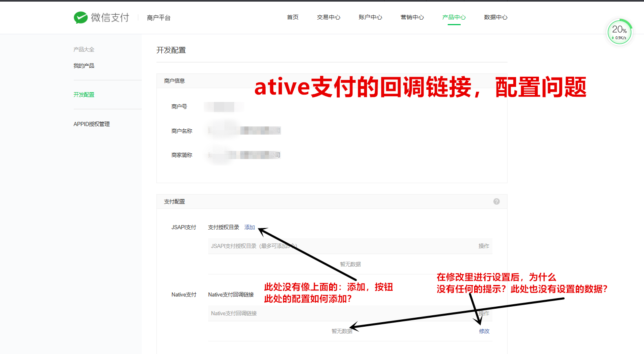The width and height of the screenshot is (644, 354).
Task: Switch to the 账户中心 tab
Action: 370,17
